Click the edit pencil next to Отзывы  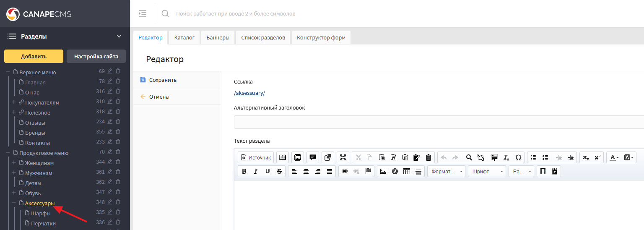coord(110,122)
